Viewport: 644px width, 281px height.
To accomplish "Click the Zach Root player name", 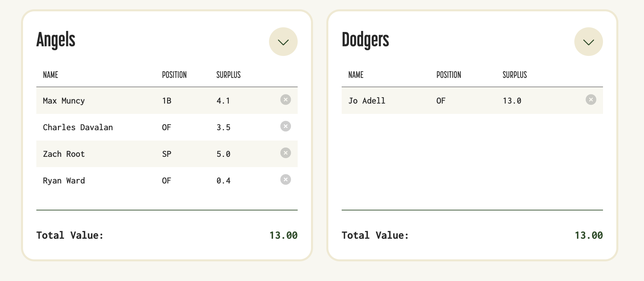I will (64, 154).
